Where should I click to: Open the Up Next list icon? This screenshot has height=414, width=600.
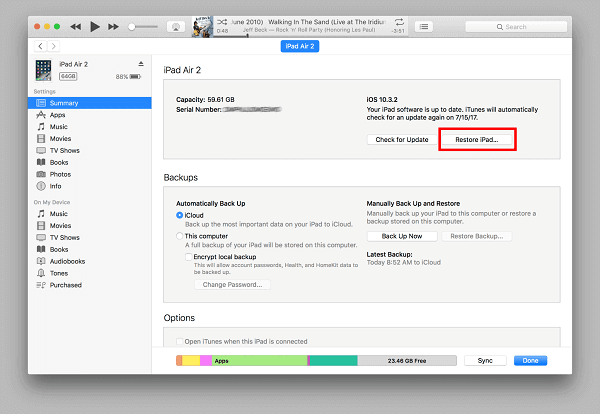[424, 26]
